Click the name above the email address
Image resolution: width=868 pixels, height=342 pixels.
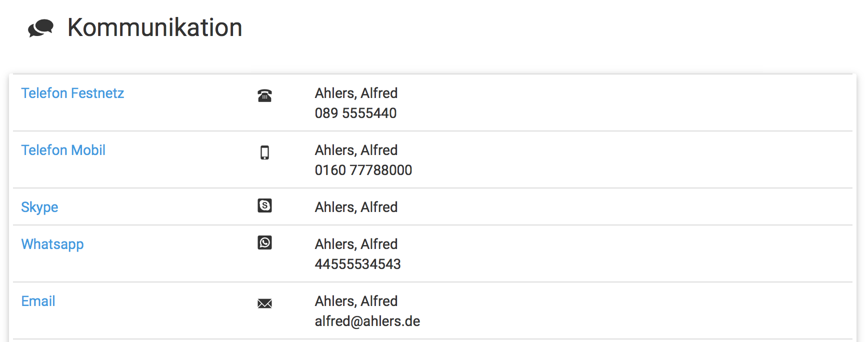coord(356,301)
